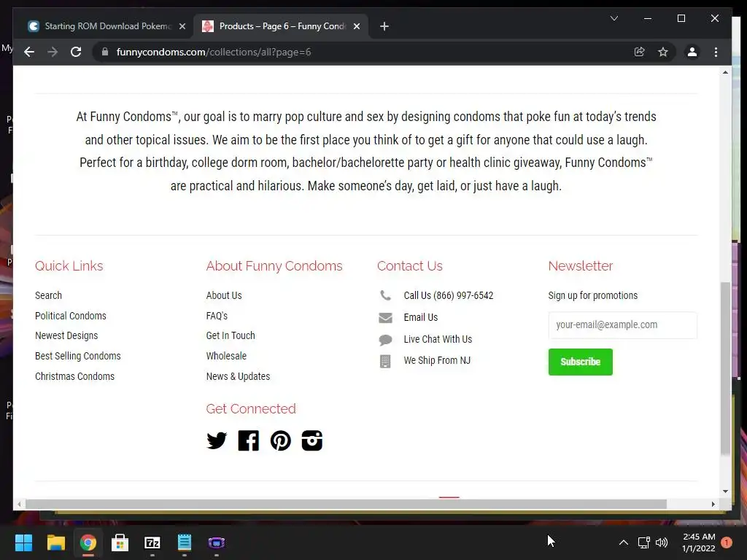Click the volume speaker tray icon

click(x=662, y=542)
